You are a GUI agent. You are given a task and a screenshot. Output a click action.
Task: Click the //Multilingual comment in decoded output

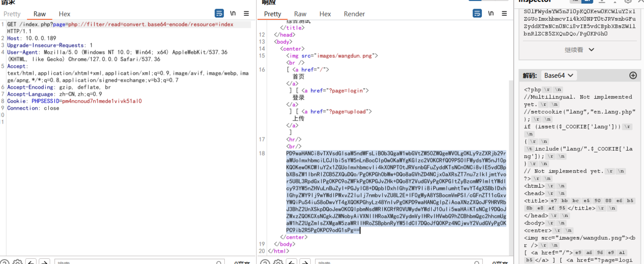coord(578,101)
